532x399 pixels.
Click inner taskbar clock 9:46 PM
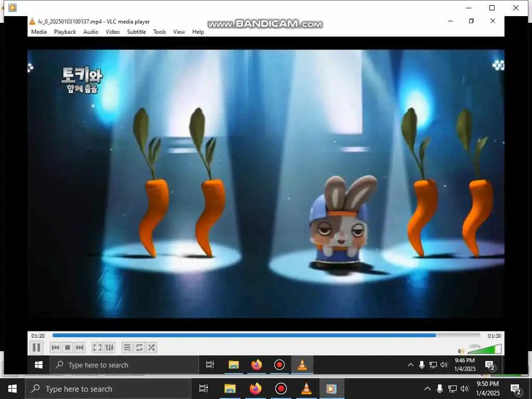pyautogui.click(x=465, y=364)
